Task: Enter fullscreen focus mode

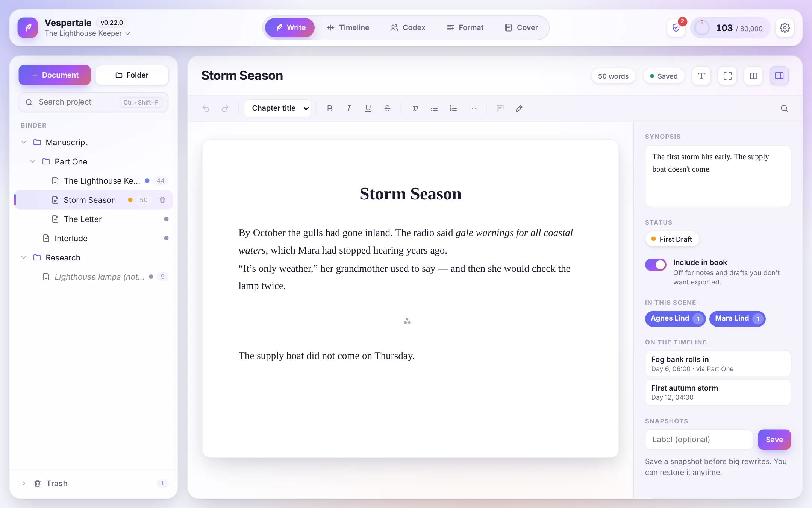Action: coord(727,76)
